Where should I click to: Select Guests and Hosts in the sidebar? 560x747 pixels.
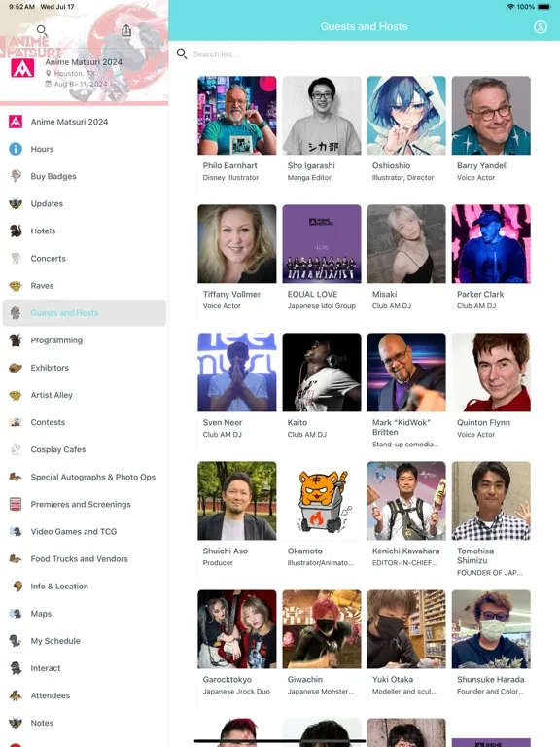[x=84, y=313]
